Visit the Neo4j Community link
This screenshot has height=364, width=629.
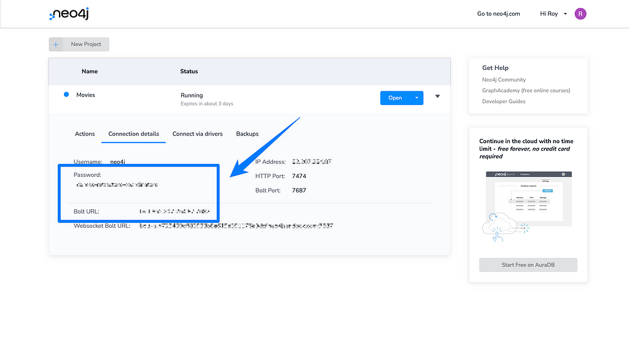(x=504, y=80)
